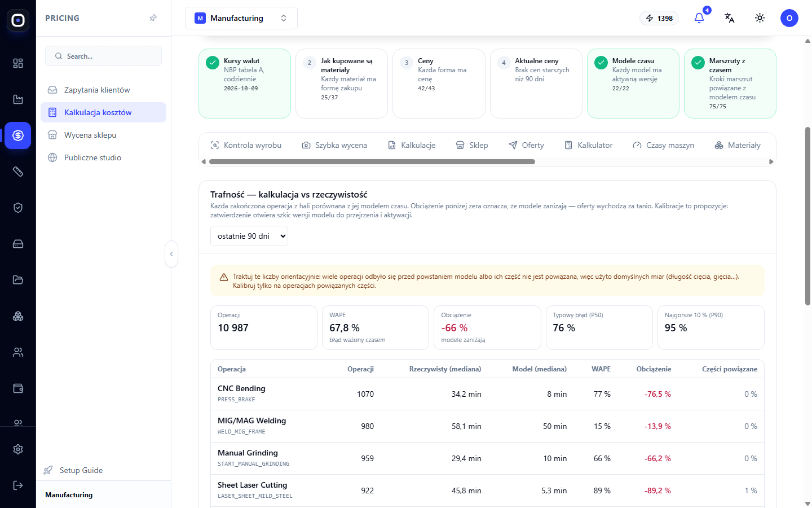
Task: Open the Czasy maszyn tab
Action: 664,145
